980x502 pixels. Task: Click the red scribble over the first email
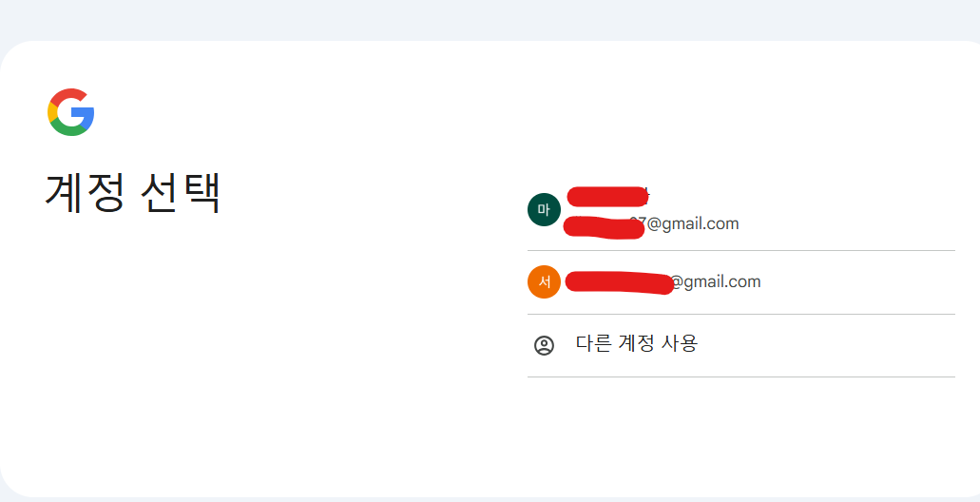point(604,226)
